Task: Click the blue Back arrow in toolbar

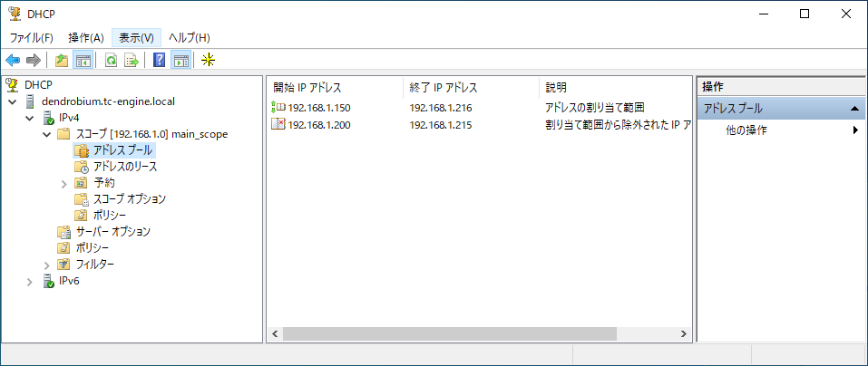Action: [x=13, y=61]
